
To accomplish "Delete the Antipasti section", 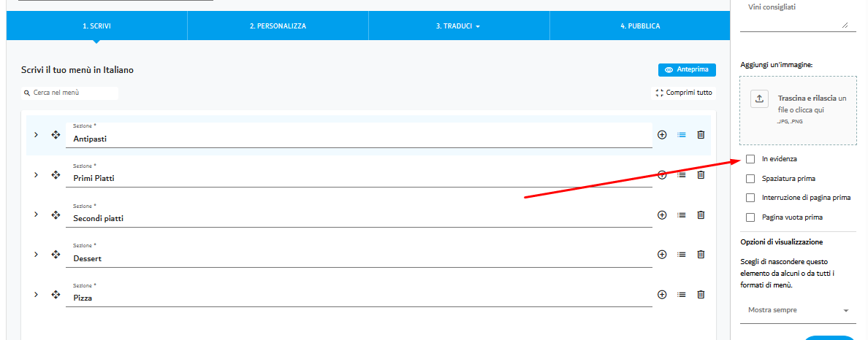I will click(x=700, y=135).
